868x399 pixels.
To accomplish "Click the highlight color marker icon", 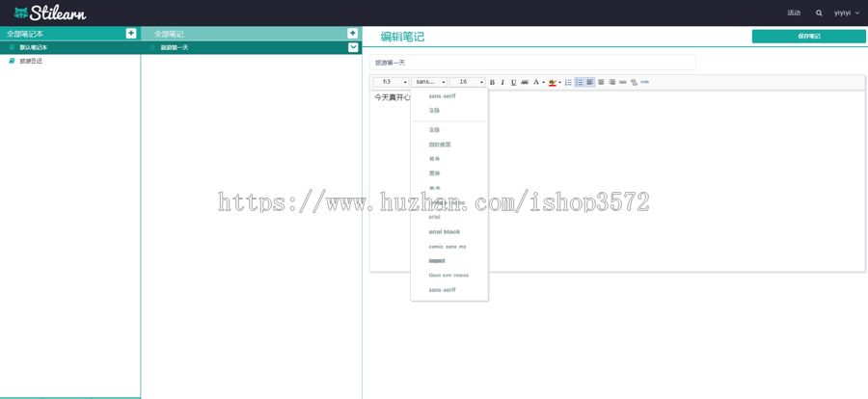I will (x=552, y=82).
